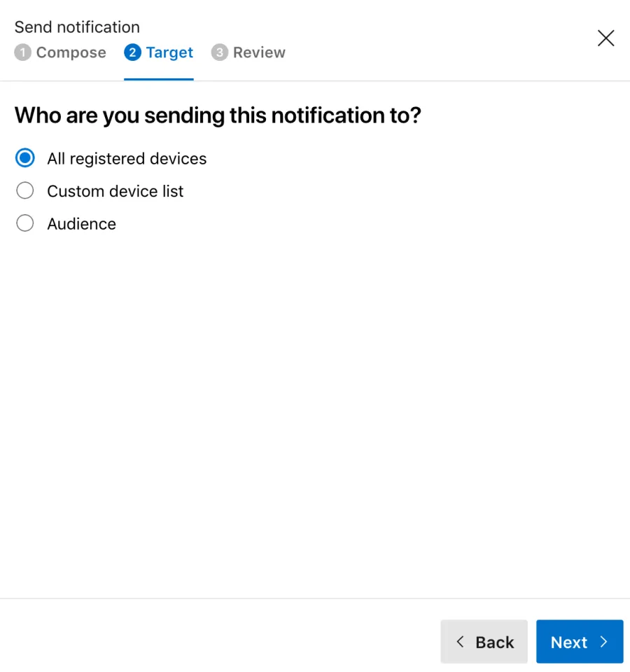Click the Send notification title text
Screen dimensions: 630x672
click(77, 27)
